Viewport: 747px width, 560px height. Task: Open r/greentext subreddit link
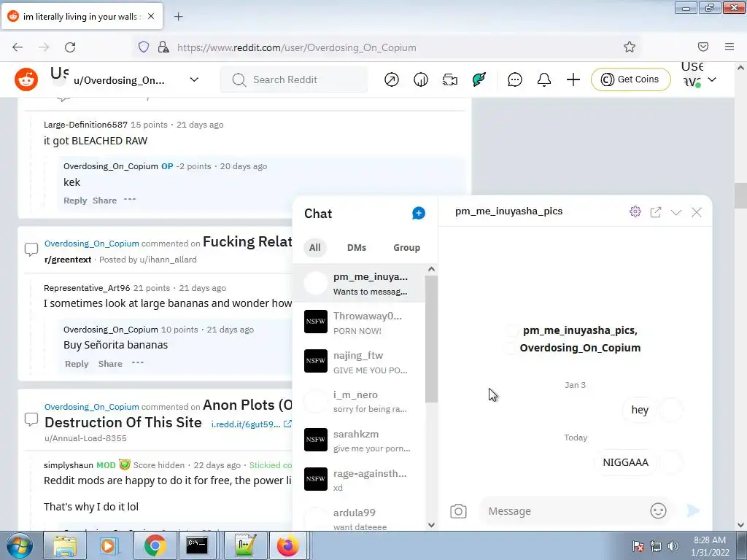(x=68, y=260)
